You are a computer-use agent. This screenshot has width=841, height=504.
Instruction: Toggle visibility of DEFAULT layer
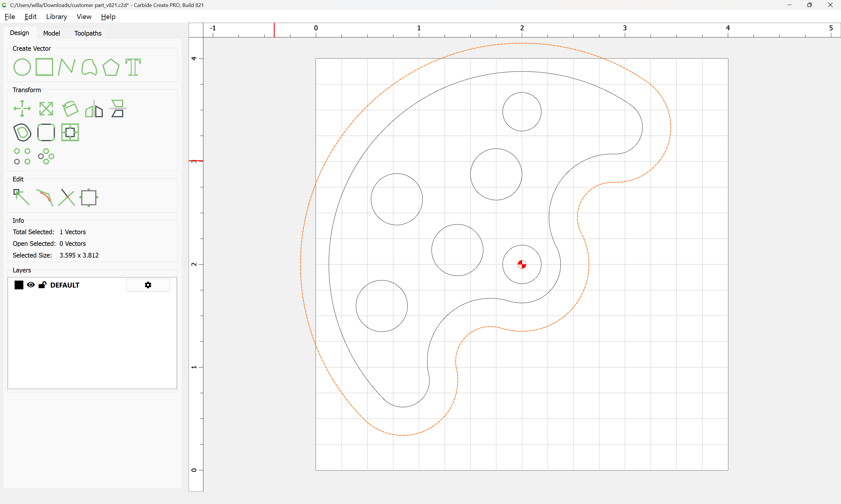(x=31, y=285)
